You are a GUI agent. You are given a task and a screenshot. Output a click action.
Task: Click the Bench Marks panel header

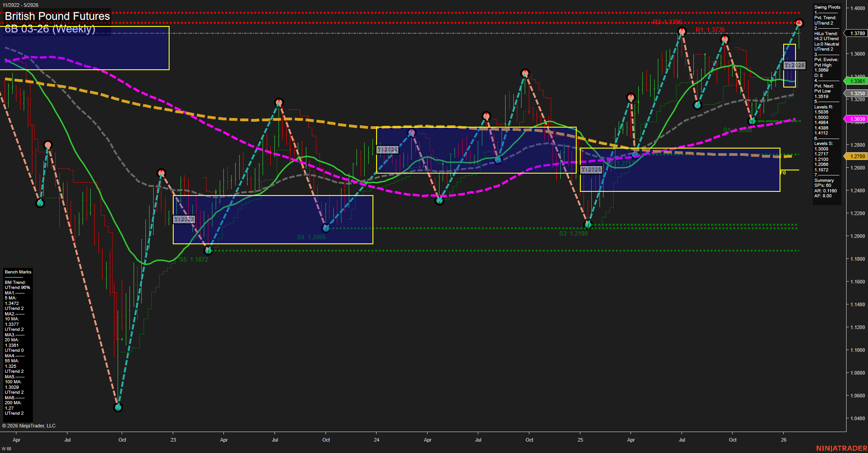tap(17, 272)
